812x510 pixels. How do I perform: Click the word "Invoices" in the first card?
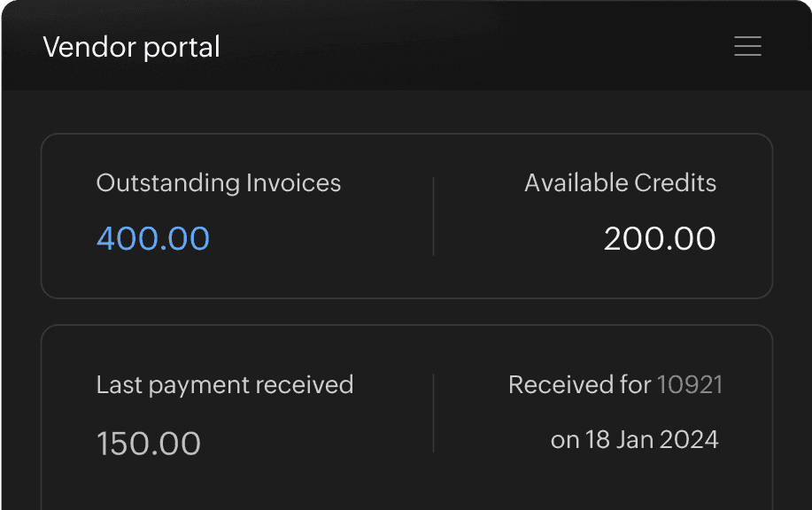click(x=294, y=183)
